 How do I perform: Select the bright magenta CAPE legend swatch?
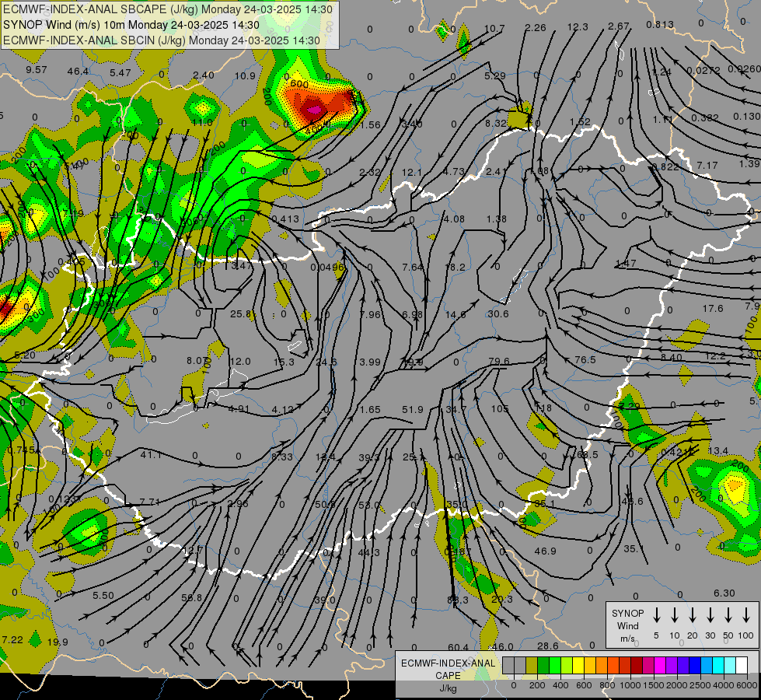tap(660, 666)
